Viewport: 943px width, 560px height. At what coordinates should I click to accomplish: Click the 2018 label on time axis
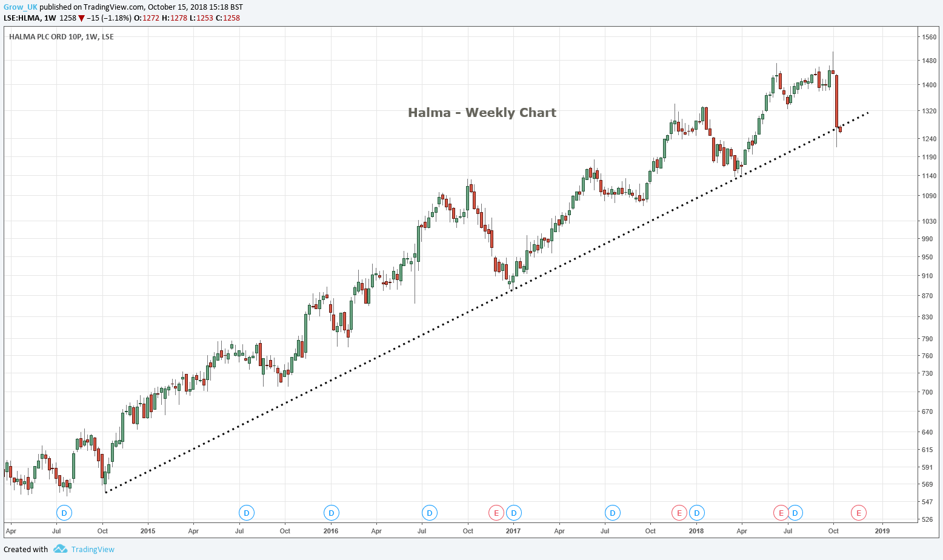pos(696,531)
